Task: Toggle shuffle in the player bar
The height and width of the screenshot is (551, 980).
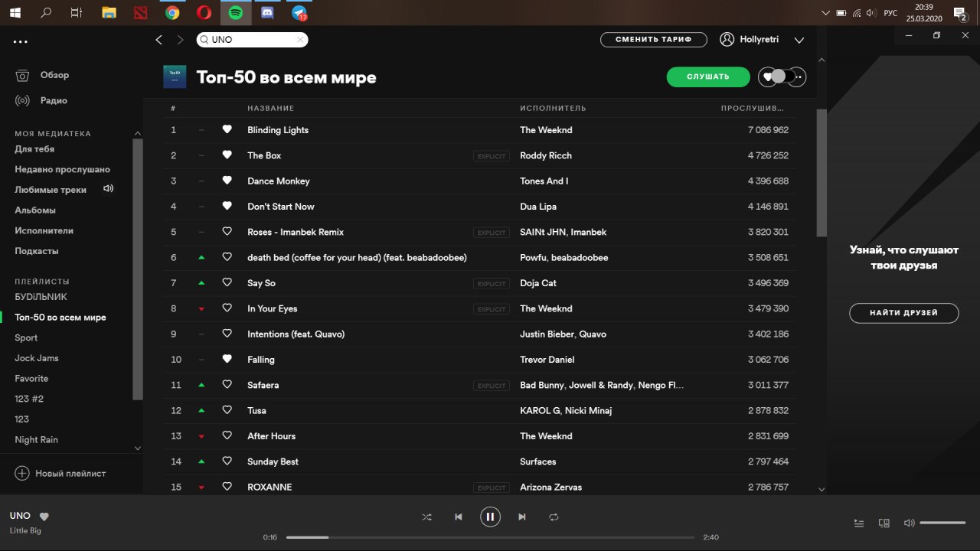Action: pyautogui.click(x=426, y=517)
